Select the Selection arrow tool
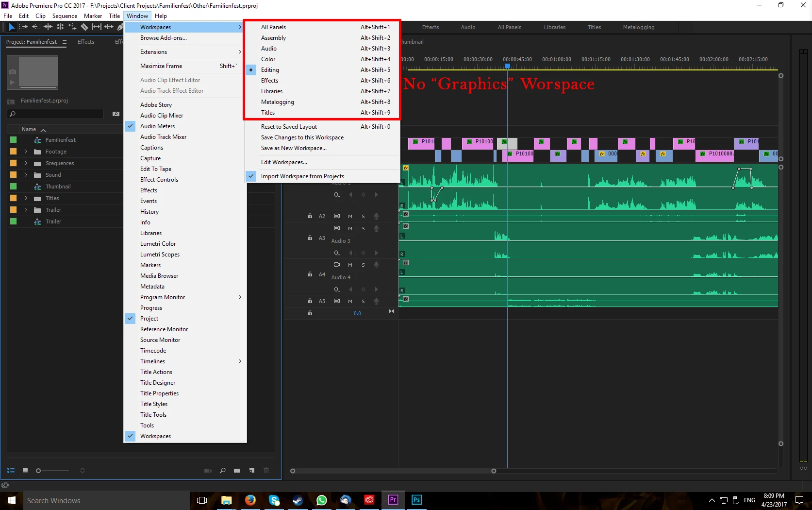The width and height of the screenshot is (812, 510). point(12,27)
